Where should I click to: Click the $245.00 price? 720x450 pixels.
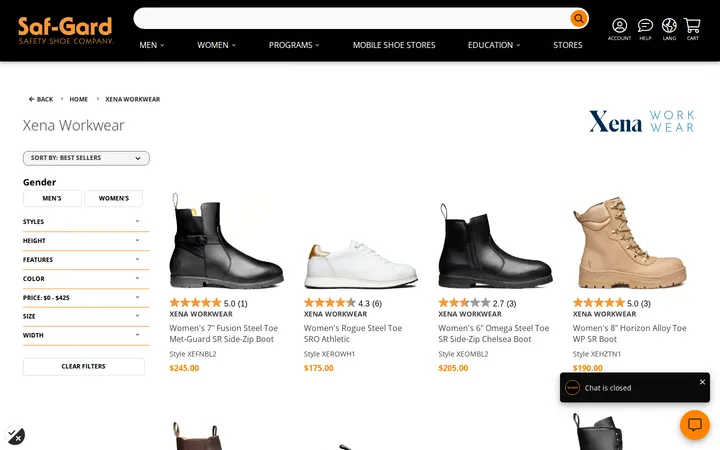[x=184, y=368]
